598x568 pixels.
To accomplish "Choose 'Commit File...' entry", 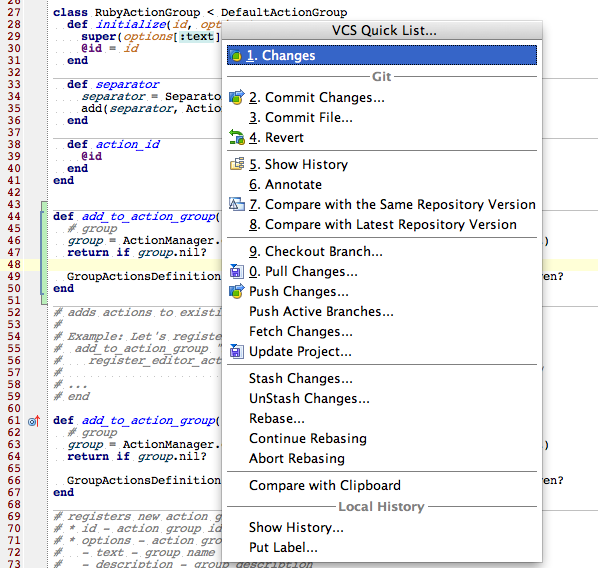I will click(x=301, y=117).
